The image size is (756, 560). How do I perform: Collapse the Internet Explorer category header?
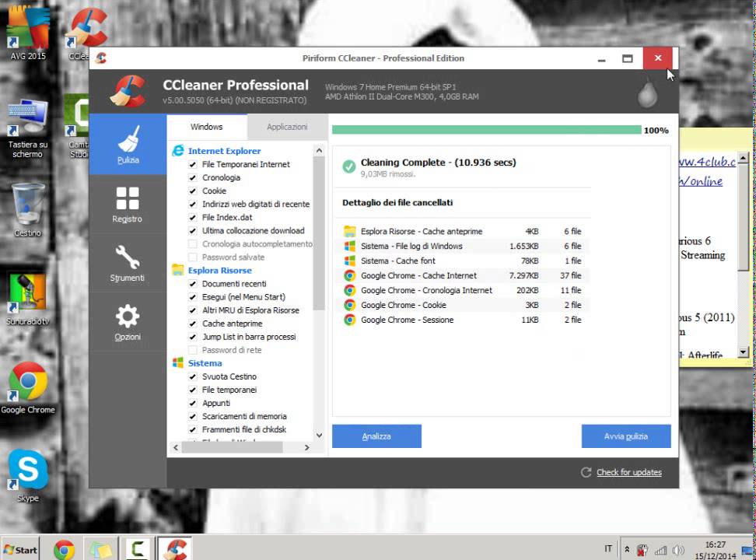tap(224, 151)
